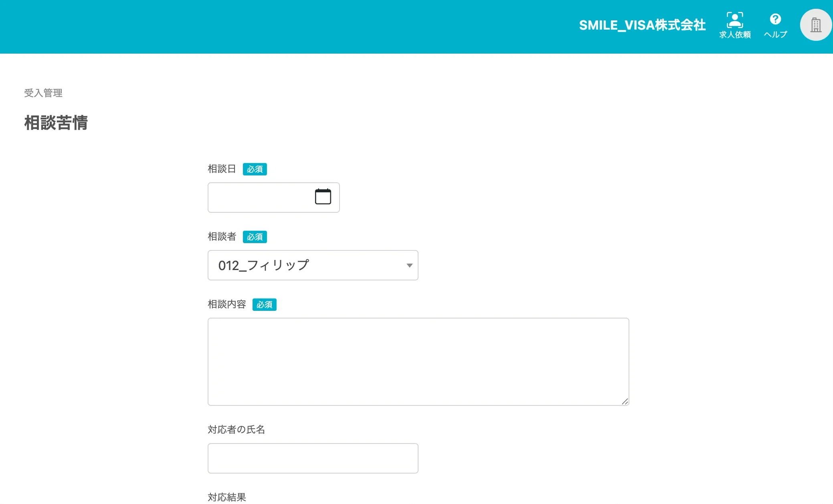Image resolution: width=833 pixels, height=504 pixels.
Task: Click the 必須 badge beside 相談者
Action: (255, 237)
